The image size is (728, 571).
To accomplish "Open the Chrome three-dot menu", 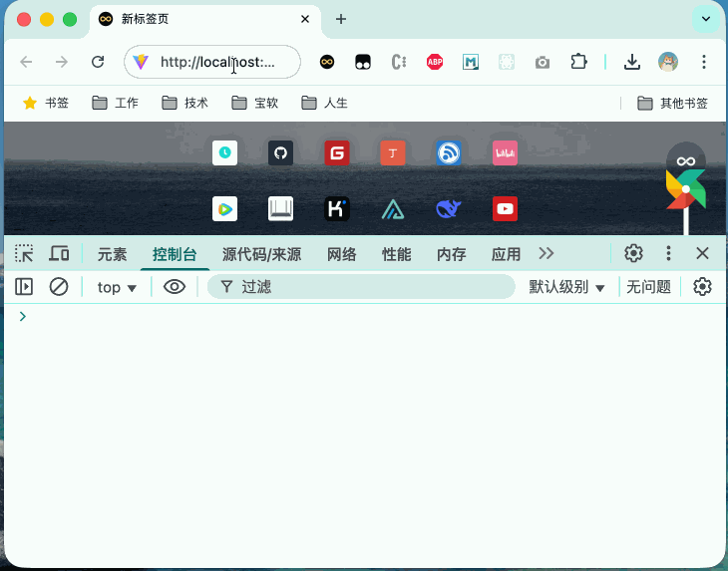I will (704, 62).
